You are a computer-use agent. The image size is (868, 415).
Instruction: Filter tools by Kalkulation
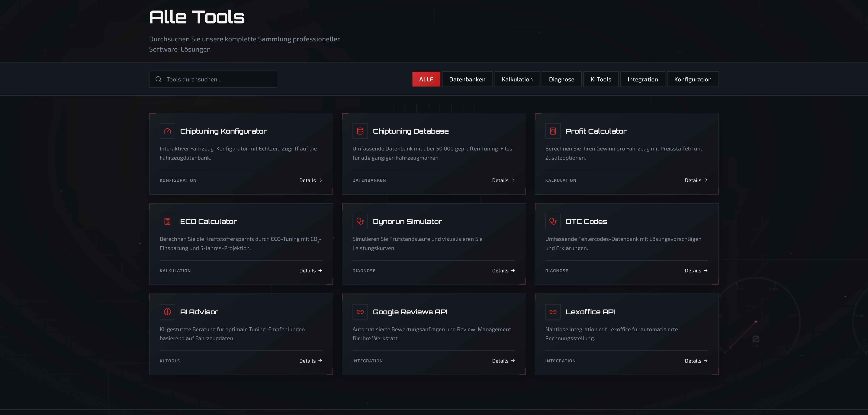click(x=517, y=79)
